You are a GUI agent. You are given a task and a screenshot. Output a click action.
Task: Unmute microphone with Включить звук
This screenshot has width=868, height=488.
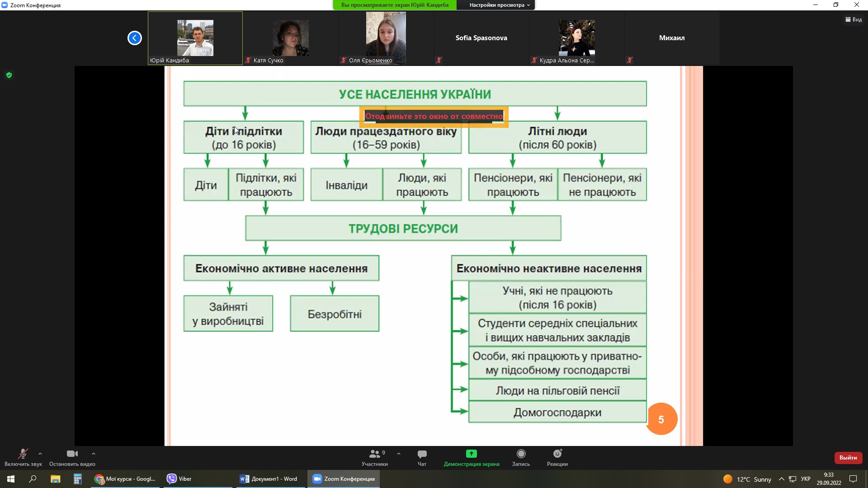click(23, 454)
